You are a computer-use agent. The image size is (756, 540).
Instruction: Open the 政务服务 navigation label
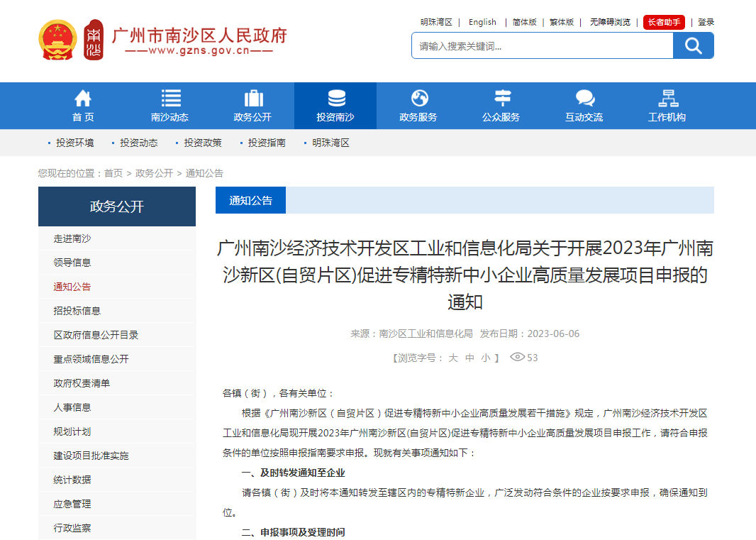click(x=418, y=117)
